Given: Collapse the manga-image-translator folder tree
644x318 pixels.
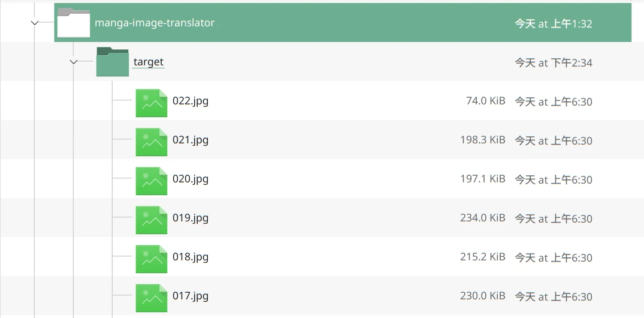Looking at the screenshot, I should point(35,23).
